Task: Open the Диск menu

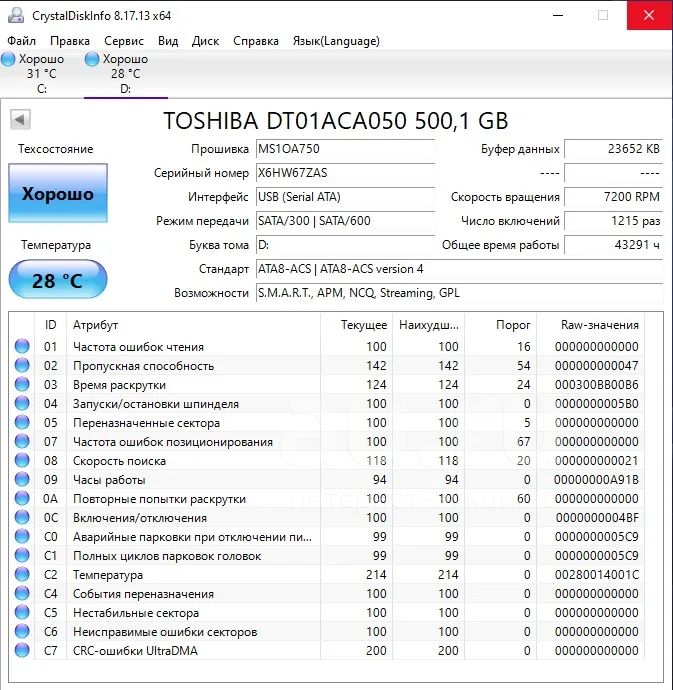Action: point(205,41)
